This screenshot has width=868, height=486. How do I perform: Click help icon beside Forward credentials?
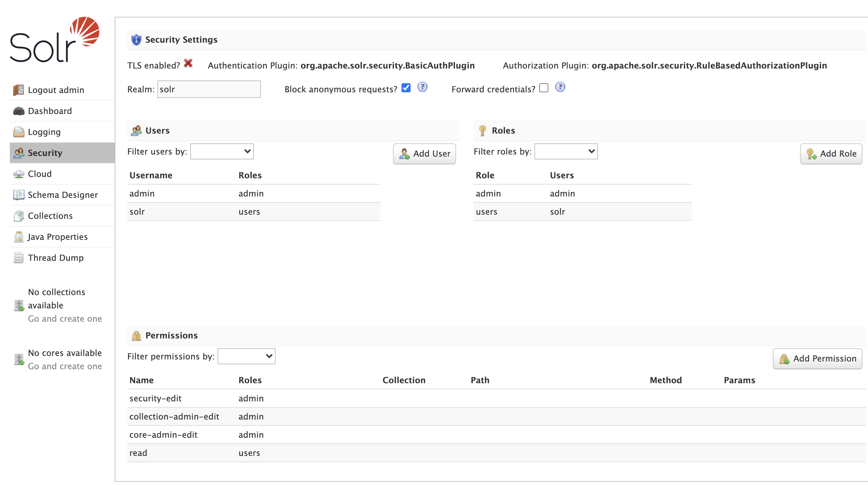pyautogui.click(x=560, y=87)
